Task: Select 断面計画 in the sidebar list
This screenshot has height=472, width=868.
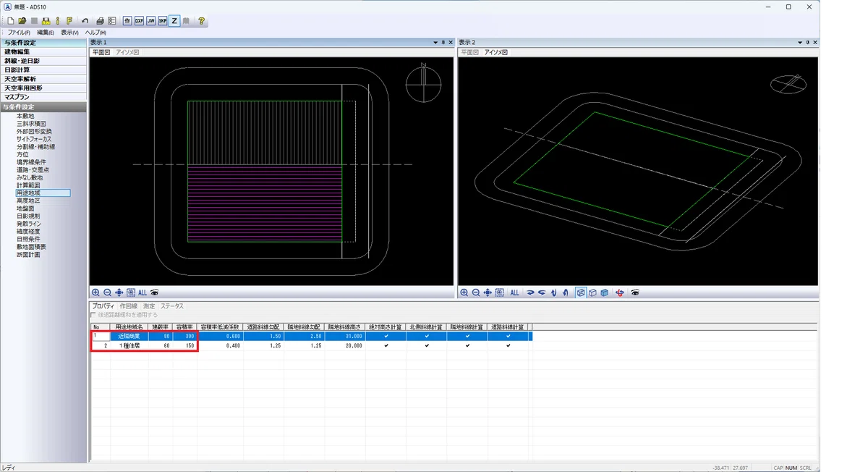Action: click(28, 255)
